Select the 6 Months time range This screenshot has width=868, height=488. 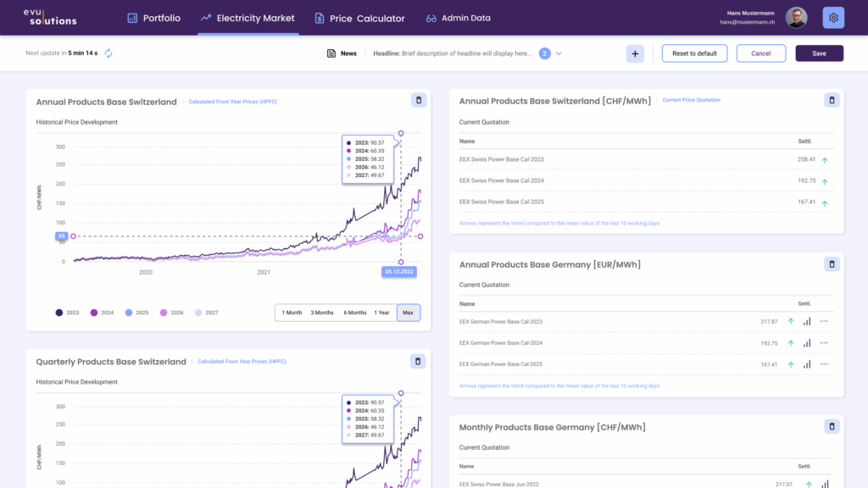[x=355, y=313]
